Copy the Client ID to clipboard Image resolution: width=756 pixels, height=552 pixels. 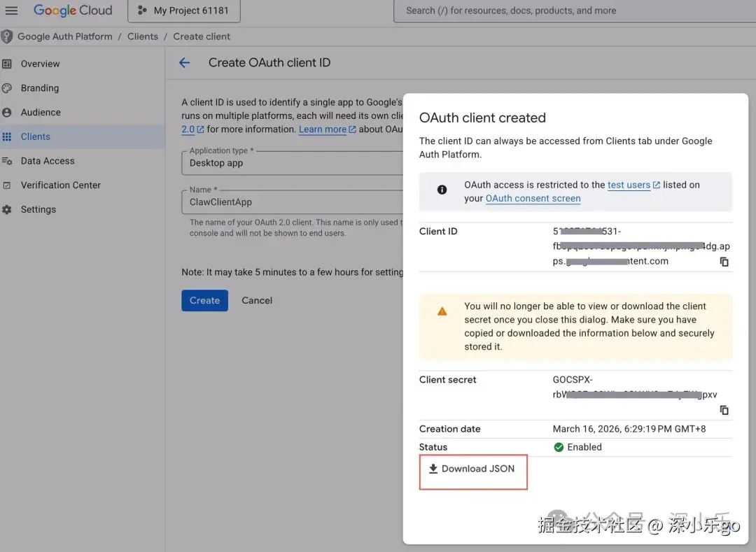click(724, 262)
